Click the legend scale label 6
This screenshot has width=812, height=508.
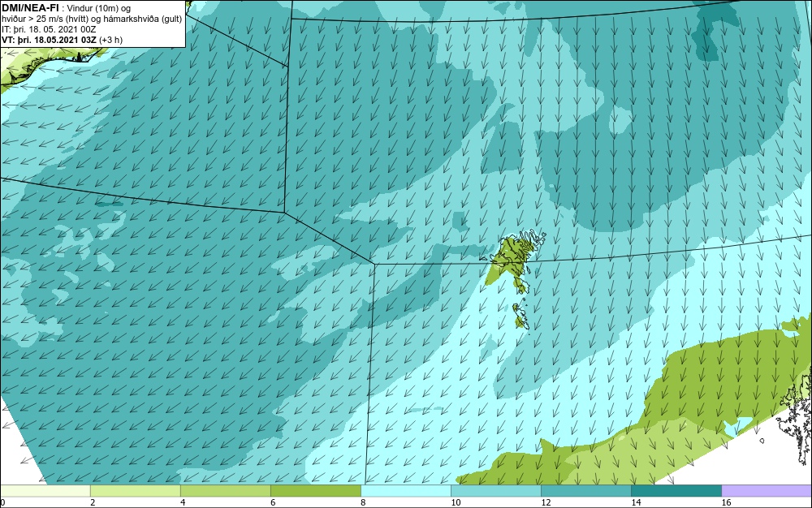(x=274, y=502)
